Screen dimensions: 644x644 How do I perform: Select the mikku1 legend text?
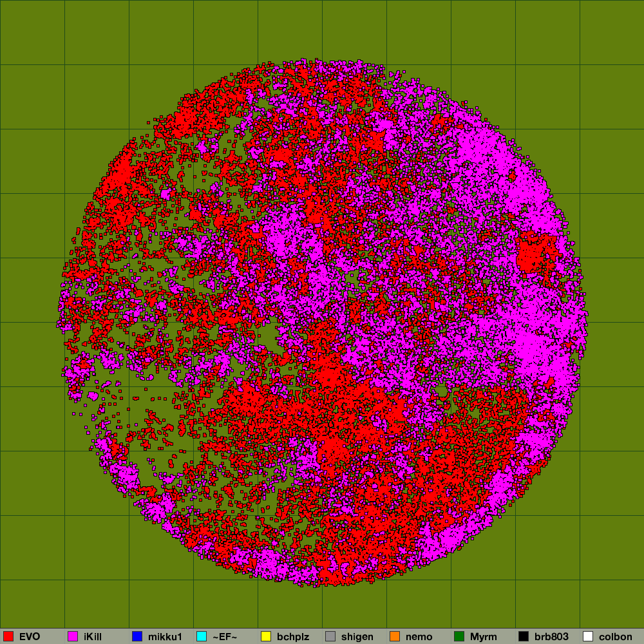click(x=165, y=637)
